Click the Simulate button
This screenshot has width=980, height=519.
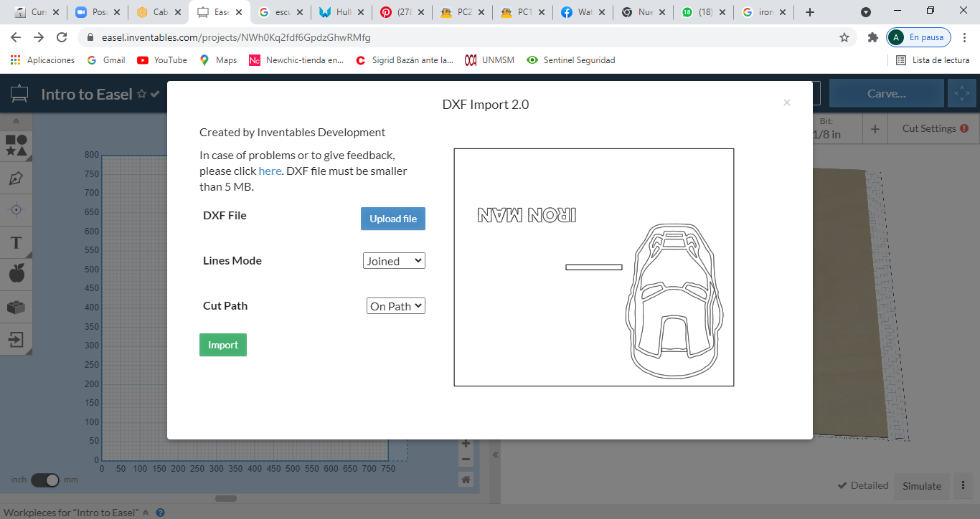click(922, 485)
